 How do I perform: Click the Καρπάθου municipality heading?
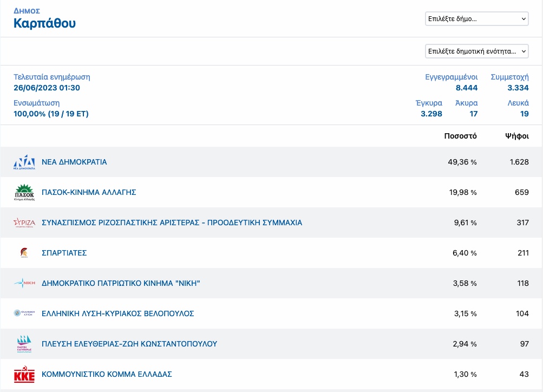pyautogui.click(x=45, y=23)
